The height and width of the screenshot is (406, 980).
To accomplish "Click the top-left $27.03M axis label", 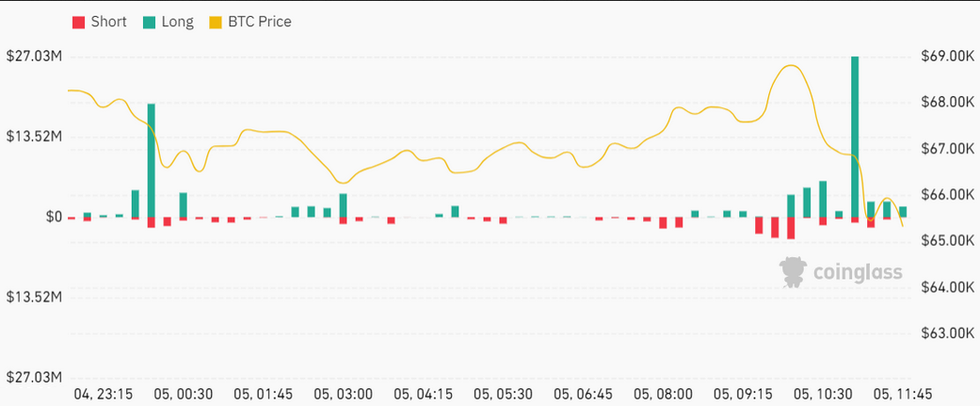I will pos(35,57).
